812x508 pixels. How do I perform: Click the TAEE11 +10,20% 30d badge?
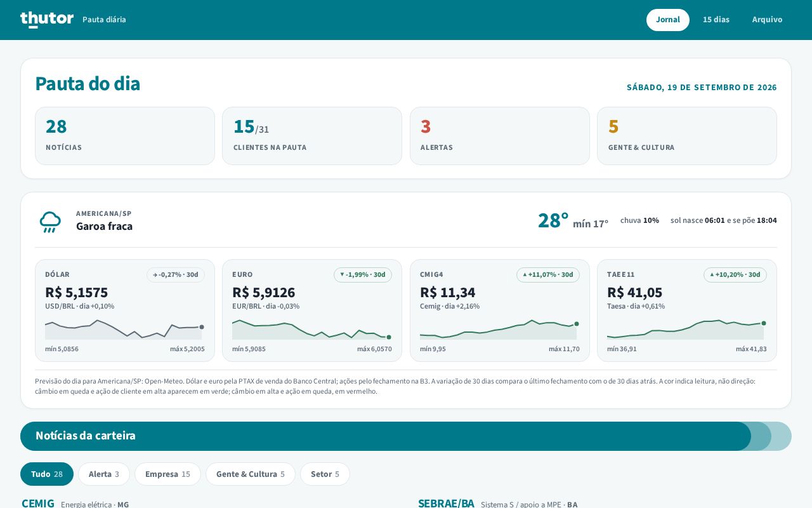[x=735, y=275]
